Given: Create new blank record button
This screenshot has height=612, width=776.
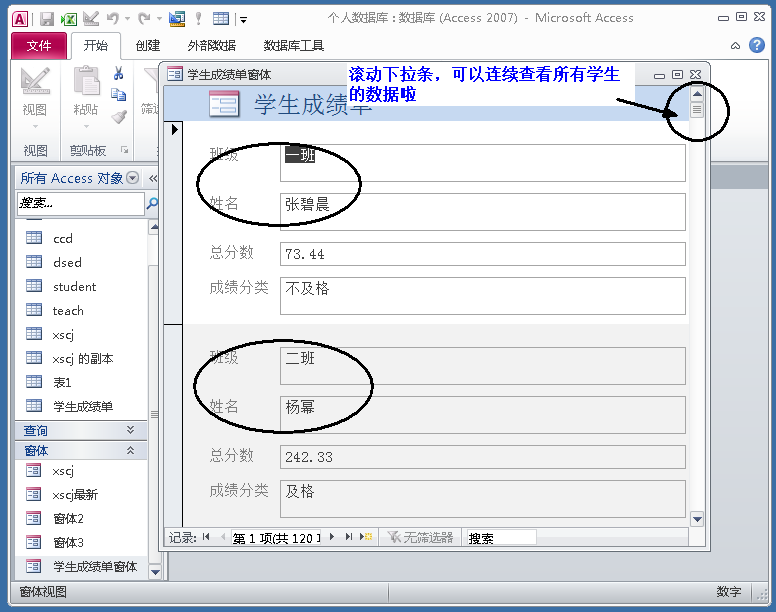Looking at the screenshot, I should click(366, 537).
